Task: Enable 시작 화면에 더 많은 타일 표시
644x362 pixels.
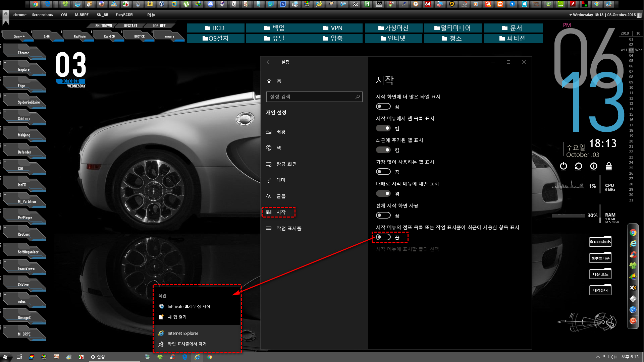Action: tap(383, 106)
